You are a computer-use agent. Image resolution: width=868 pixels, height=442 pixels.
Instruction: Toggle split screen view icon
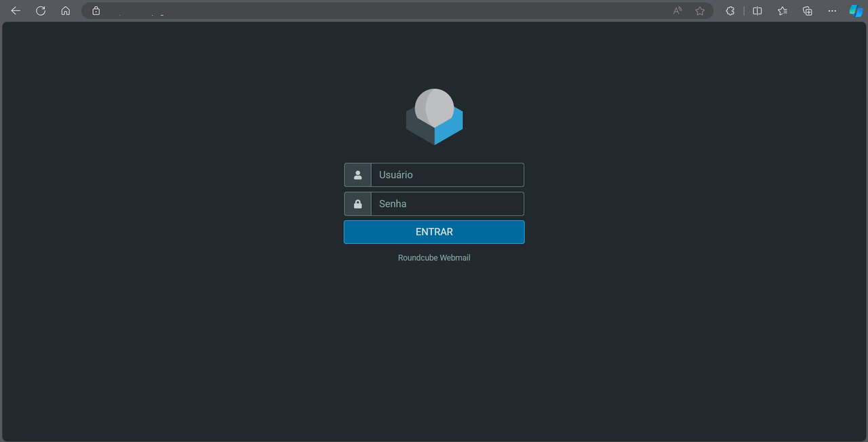(757, 11)
